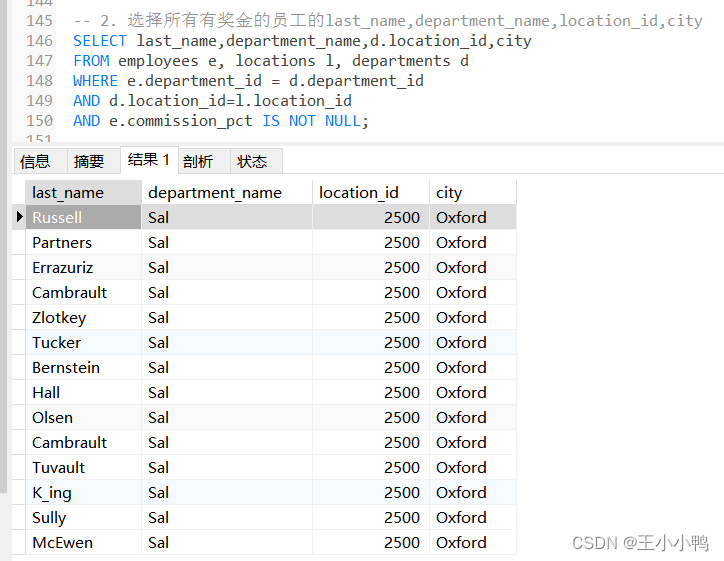Screen dimensions: 724x561
Task: Place cursor on IS NOT NULL line
Action: 221,121
